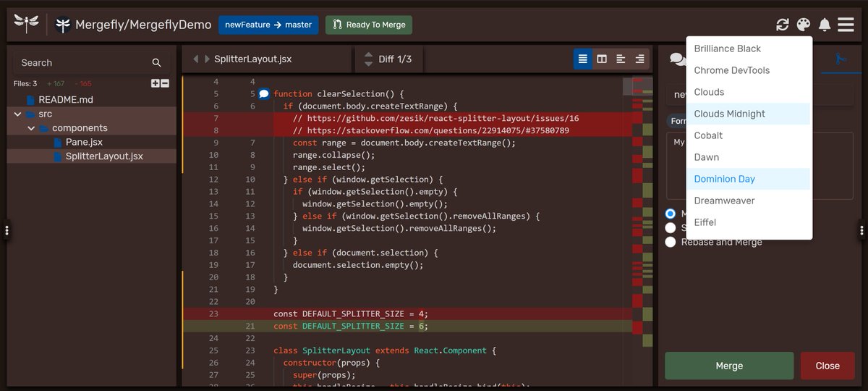Select Brilliance Black theme
The height and width of the screenshot is (391, 868).
tap(749, 49)
